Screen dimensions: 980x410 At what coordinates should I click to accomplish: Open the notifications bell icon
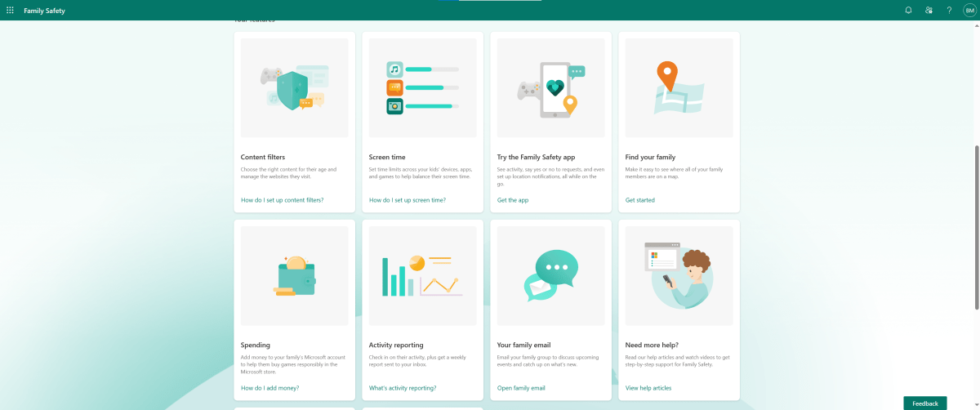[908, 10]
